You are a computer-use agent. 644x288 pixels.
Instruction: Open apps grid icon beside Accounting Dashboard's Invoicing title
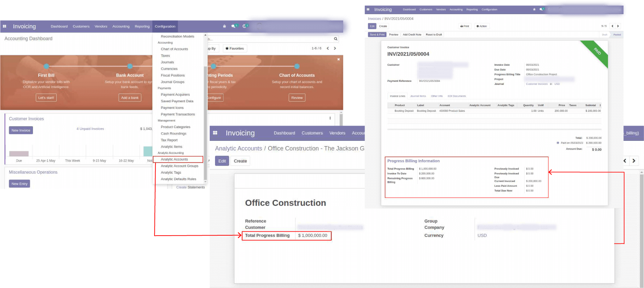[5, 27]
